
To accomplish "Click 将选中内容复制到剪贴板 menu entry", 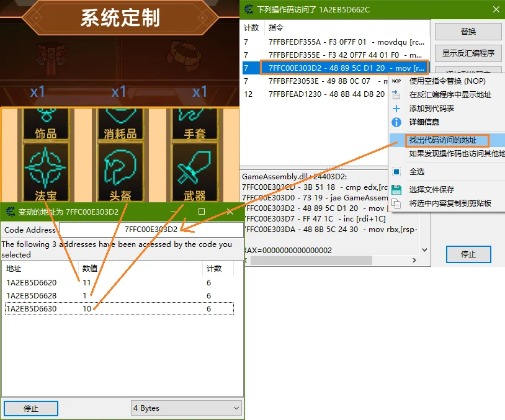I will [450, 203].
